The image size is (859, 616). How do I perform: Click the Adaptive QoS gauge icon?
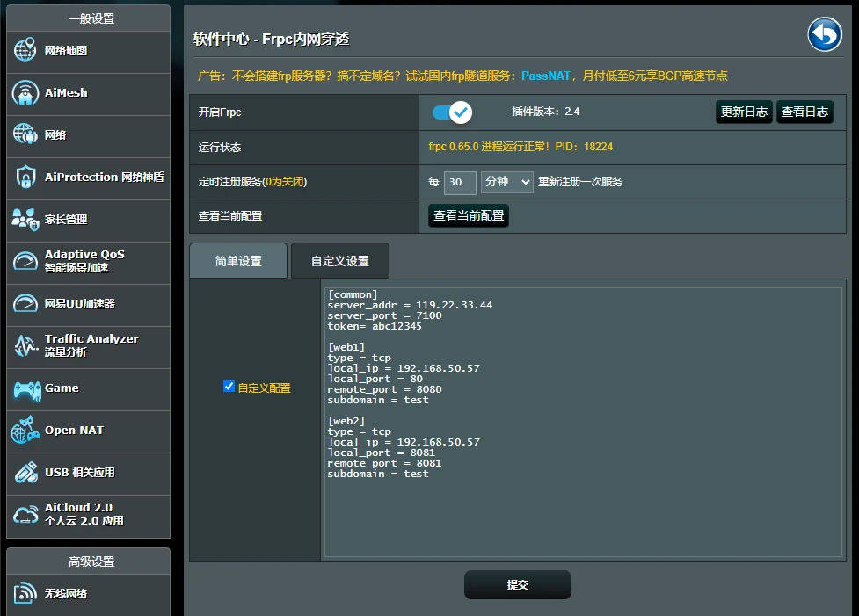pyautogui.click(x=25, y=261)
